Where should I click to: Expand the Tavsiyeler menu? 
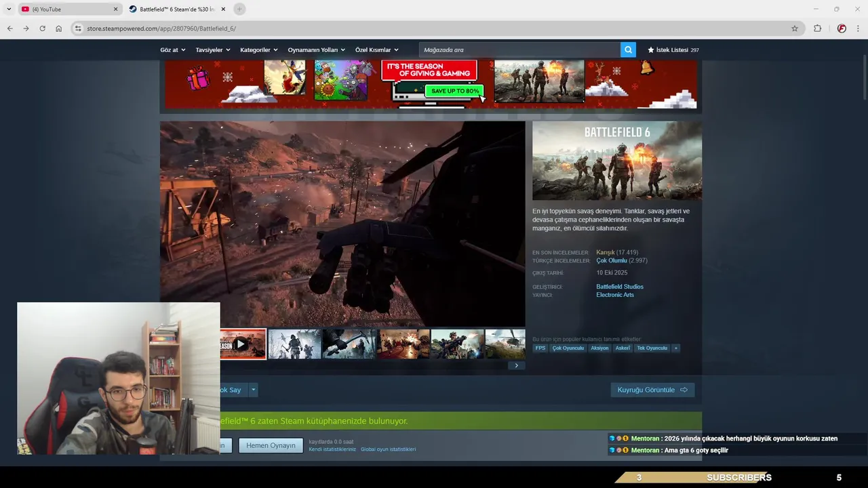213,49
